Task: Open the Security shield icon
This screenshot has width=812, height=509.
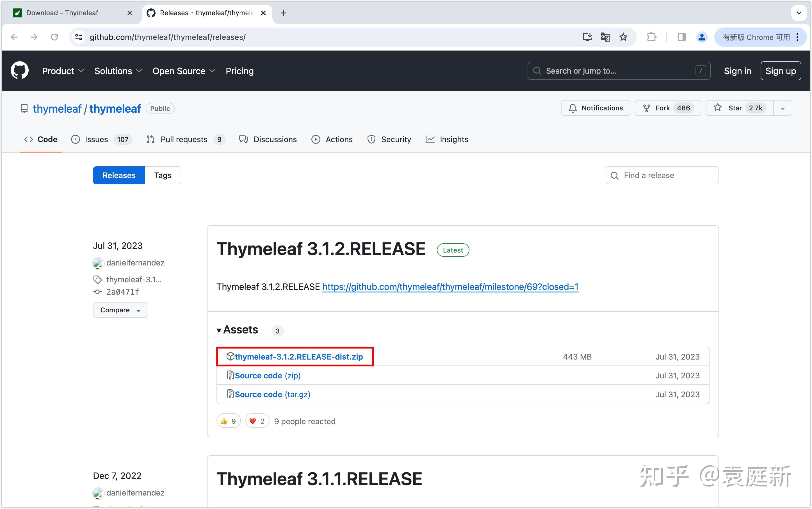Action: pyautogui.click(x=371, y=139)
